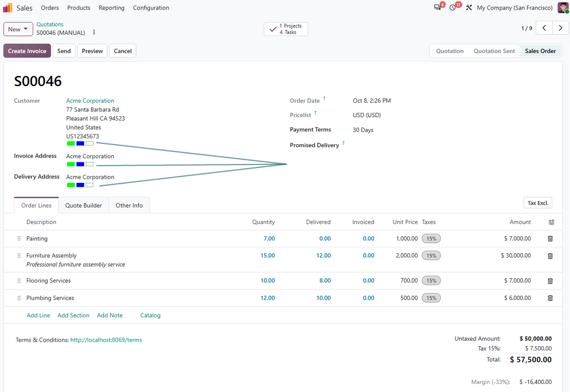The image size is (570, 392).
Task: Go back to Quotations breadcrumb
Action: 50,24
